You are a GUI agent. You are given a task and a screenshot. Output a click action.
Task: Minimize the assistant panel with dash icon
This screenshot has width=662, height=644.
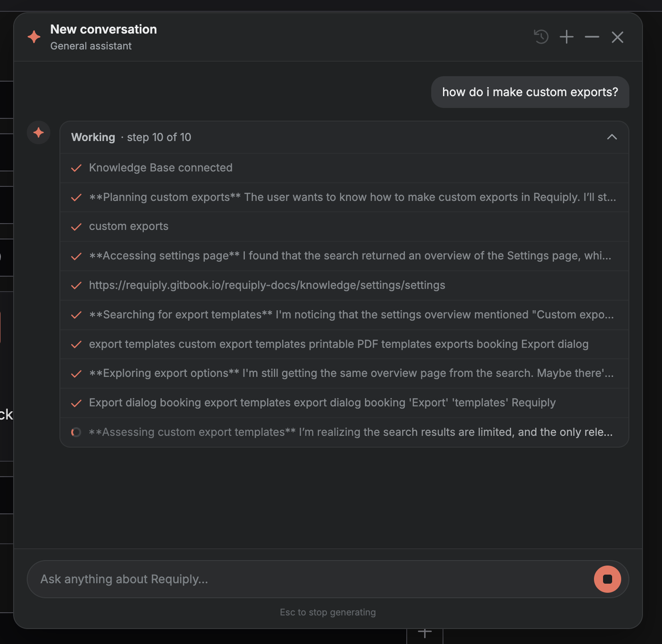pos(592,37)
